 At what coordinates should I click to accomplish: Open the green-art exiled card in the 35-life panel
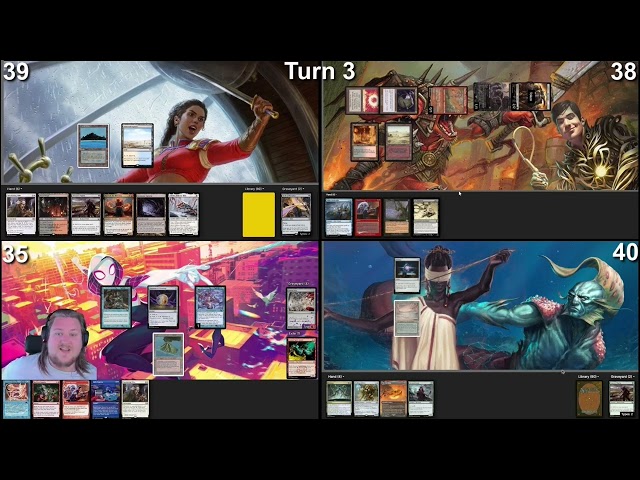[302, 358]
